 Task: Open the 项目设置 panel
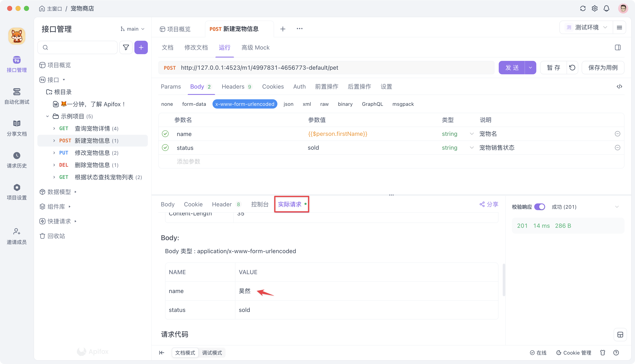point(17,191)
